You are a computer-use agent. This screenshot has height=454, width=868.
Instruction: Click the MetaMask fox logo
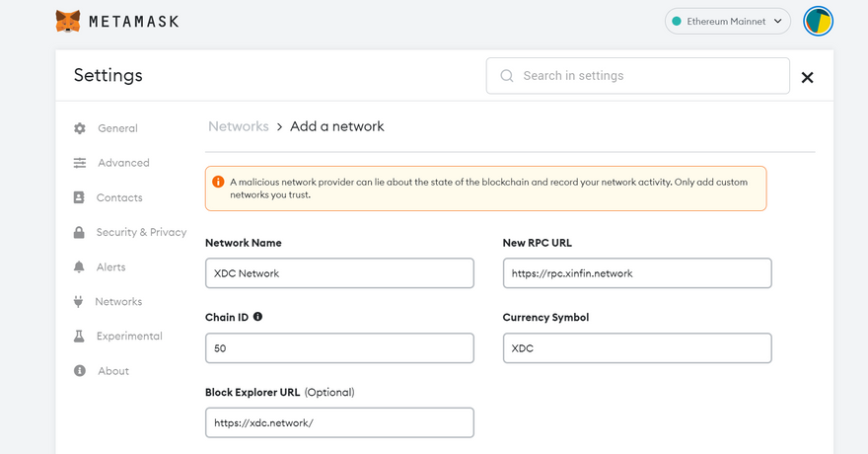point(68,21)
